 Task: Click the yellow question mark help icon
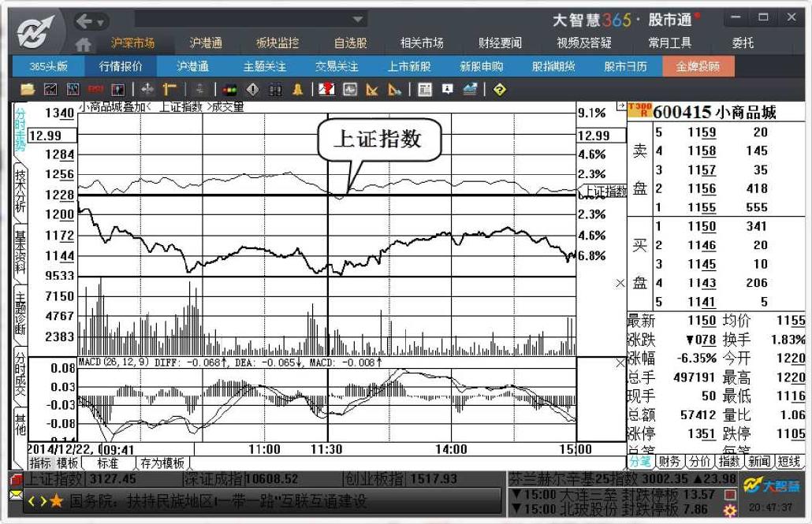click(499, 90)
